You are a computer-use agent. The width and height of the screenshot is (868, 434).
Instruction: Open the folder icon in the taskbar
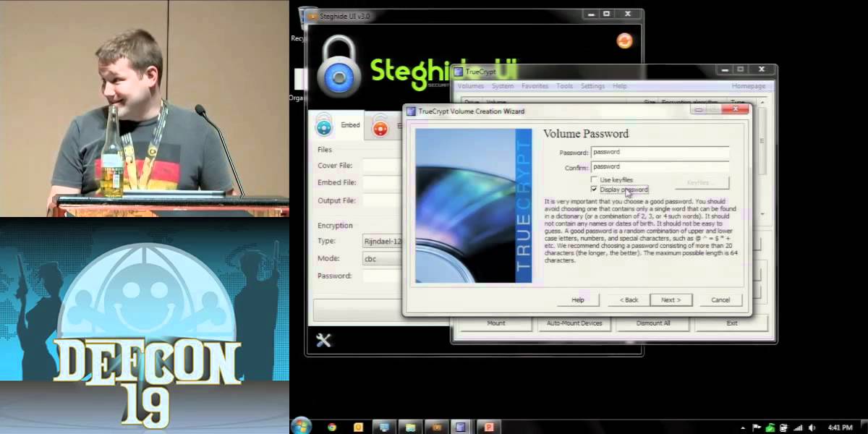(x=410, y=427)
